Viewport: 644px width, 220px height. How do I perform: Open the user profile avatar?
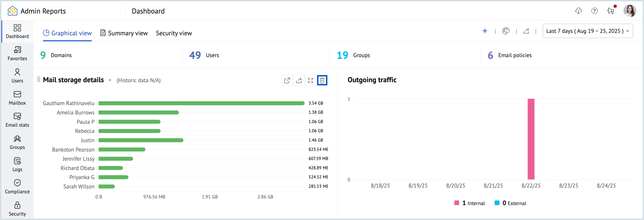[630, 11]
